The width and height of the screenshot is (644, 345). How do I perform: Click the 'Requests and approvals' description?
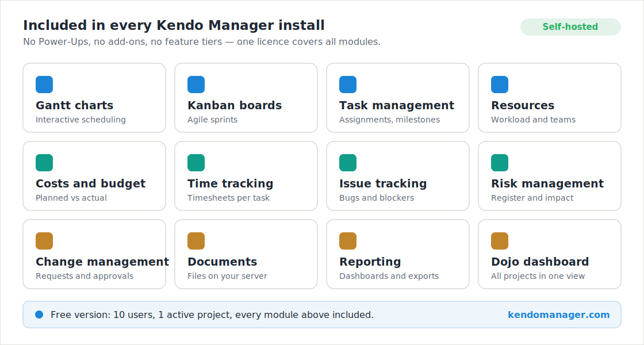[x=85, y=276]
